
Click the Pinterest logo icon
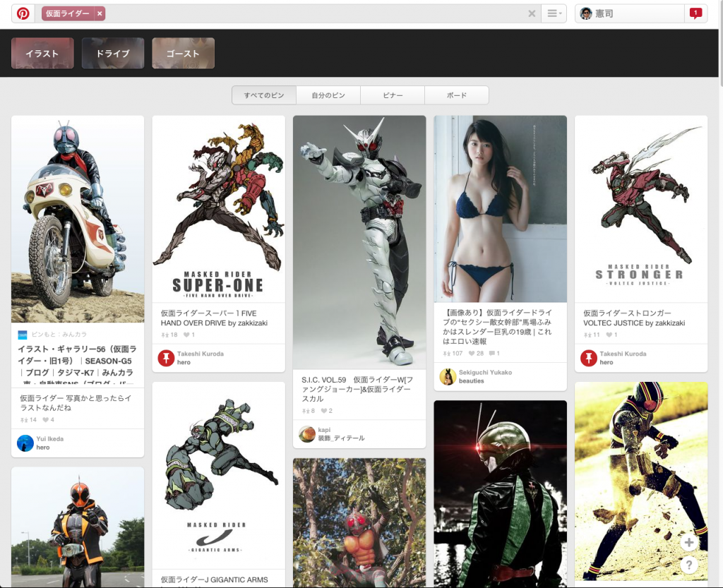pos(23,13)
